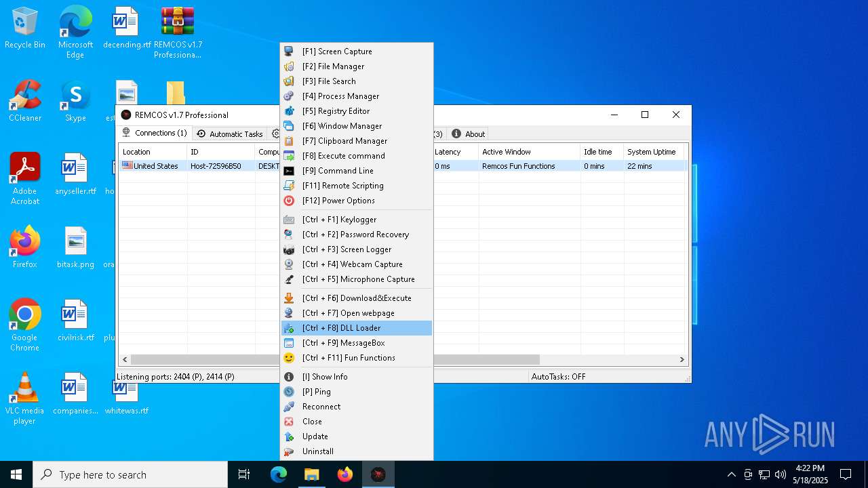Image resolution: width=868 pixels, height=488 pixels.
Task: Click the right scroll arrow of list
Action: [682, 360]
